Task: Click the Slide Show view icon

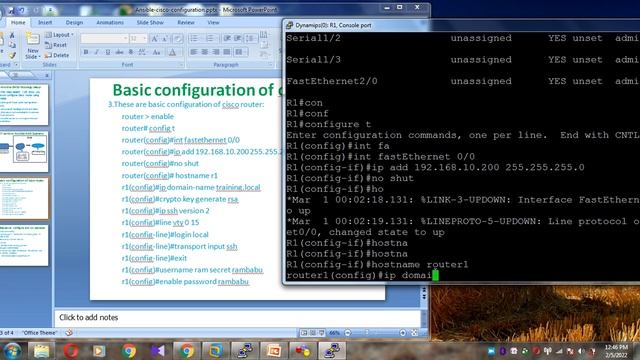Action: [322, 333]
